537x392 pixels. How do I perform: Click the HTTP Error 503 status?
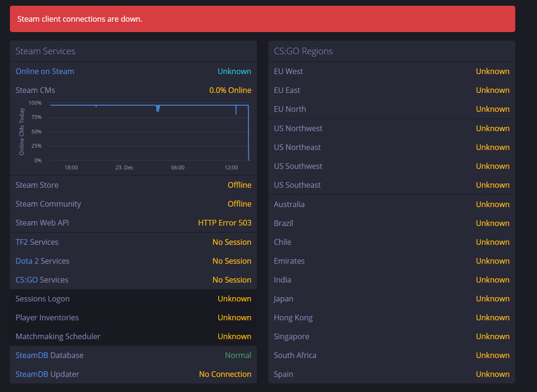tap(225, 222)
